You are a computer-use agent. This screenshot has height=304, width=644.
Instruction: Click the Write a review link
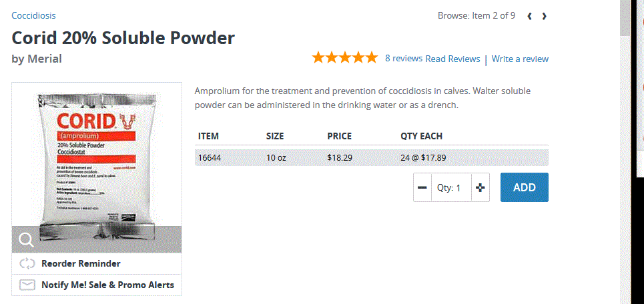520,59
